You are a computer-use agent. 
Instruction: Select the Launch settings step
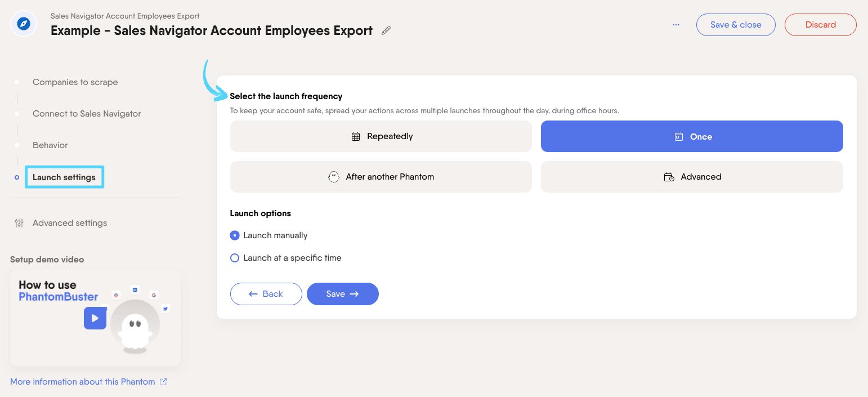point(64,177)
